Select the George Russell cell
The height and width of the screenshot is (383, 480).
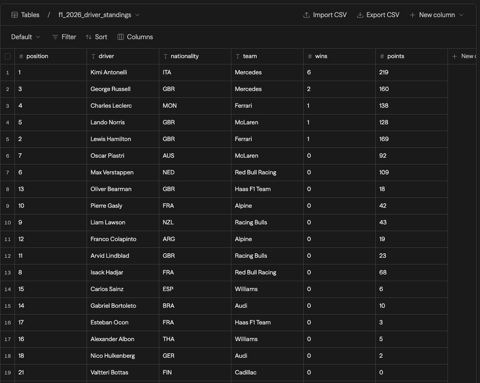[123, 89]
